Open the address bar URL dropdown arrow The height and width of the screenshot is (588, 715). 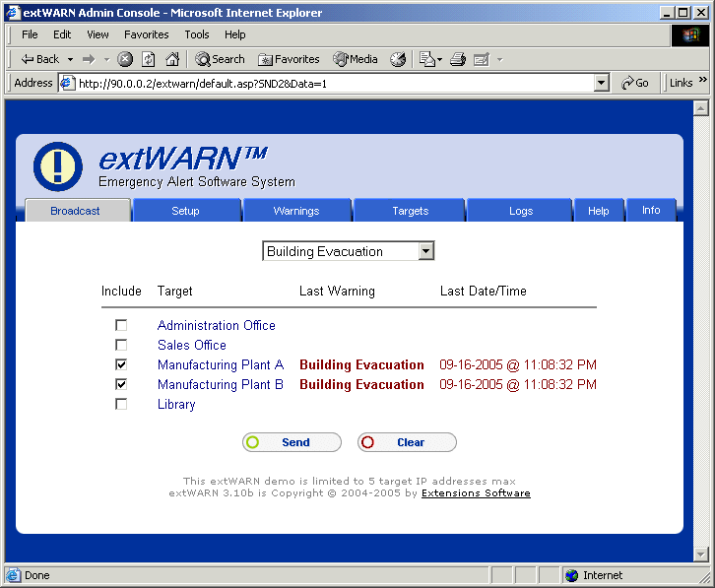(602, 84)
